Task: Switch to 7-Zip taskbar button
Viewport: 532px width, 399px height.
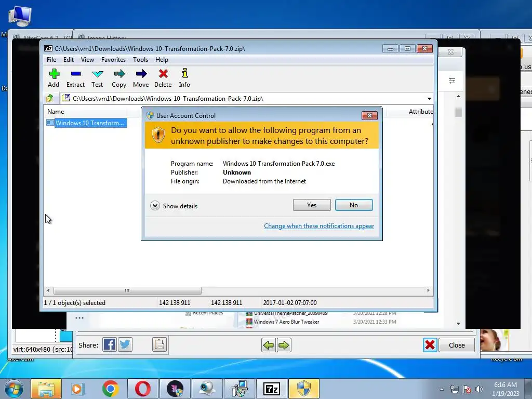Action: pyautogui.click(x=272, y=389)
